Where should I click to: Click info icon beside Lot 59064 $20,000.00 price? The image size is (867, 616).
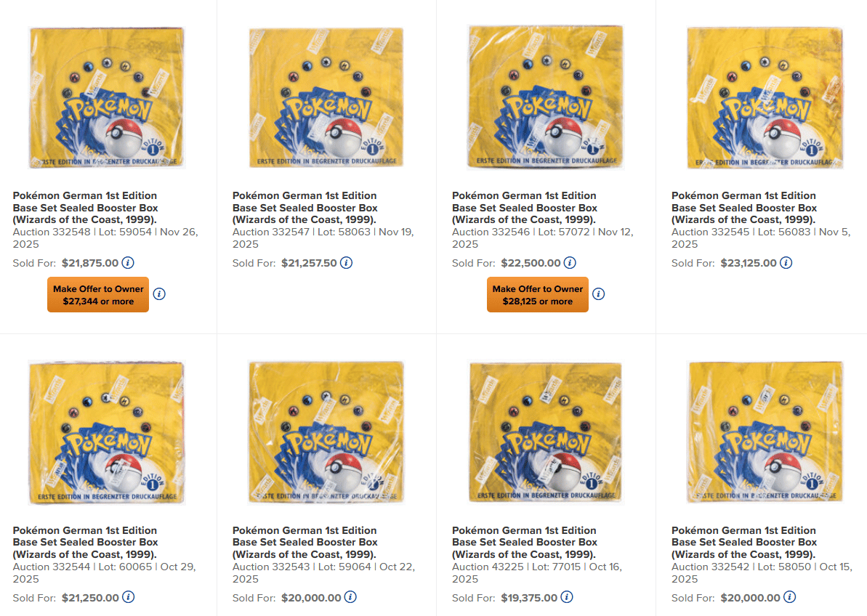coord(350,597)
